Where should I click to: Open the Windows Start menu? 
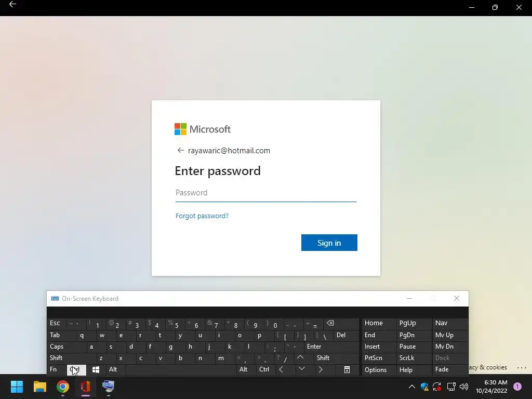[17, 387]
